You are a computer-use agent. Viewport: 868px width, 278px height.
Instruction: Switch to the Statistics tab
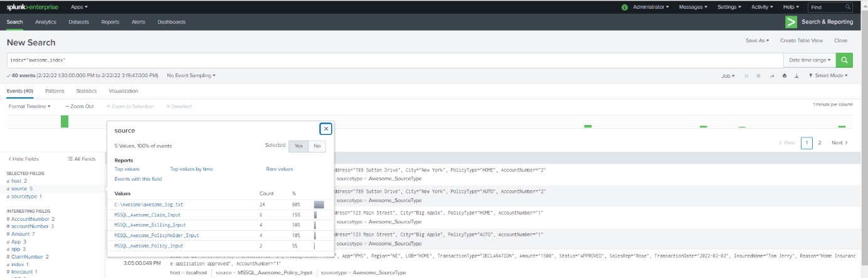click(87, 91)
